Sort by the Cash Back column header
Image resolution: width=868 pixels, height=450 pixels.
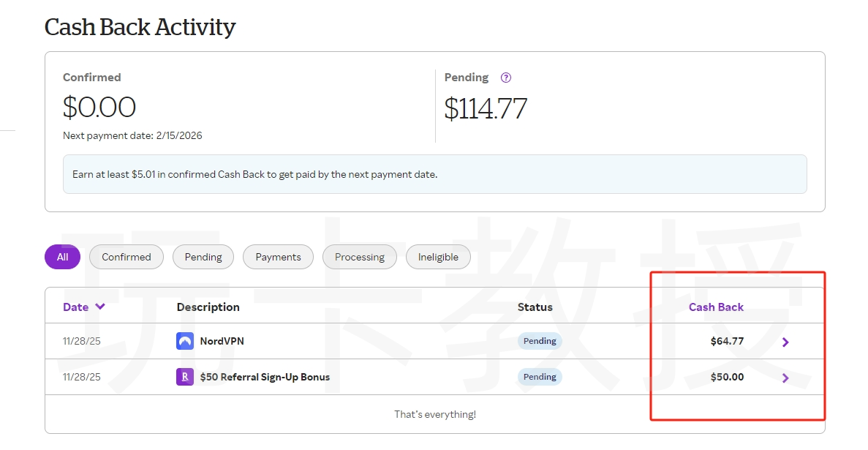716,307
